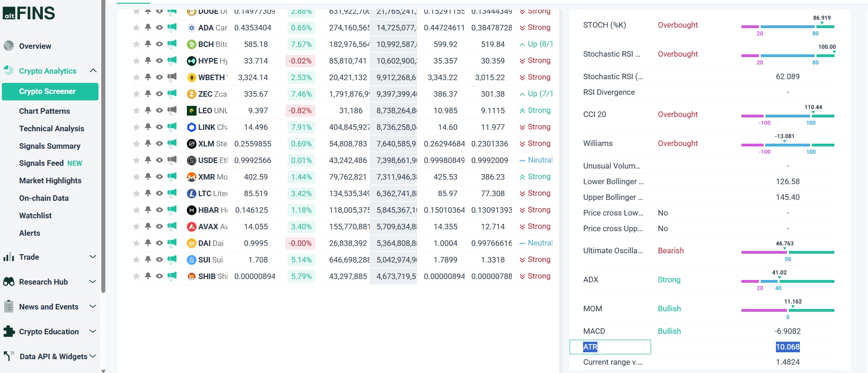The image size is (868, 373).
Task: Click the megaphone icon for HBAR
Action: pos(172,210)
